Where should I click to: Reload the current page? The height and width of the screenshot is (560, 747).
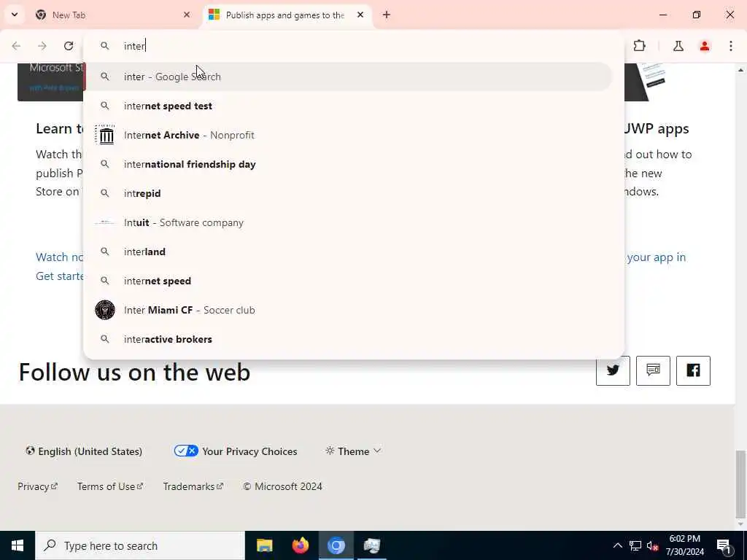coord(69,46)
